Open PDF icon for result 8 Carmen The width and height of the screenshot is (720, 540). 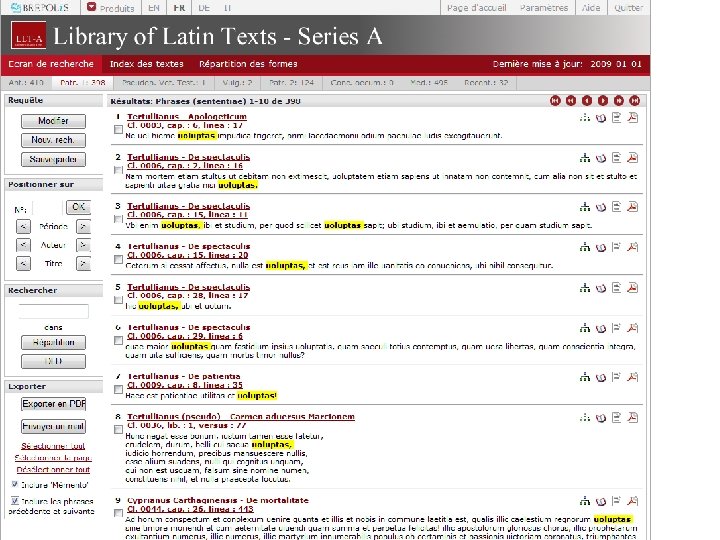[633, 417]
